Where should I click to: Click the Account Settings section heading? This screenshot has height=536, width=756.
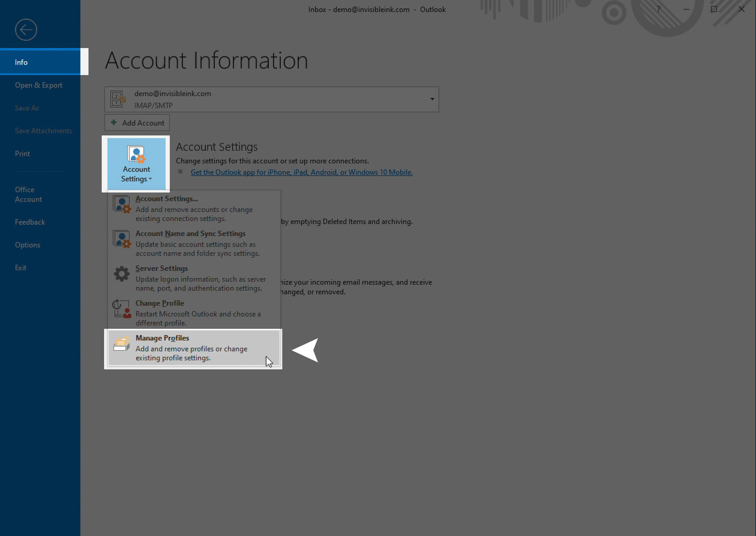tap(217, 147)
